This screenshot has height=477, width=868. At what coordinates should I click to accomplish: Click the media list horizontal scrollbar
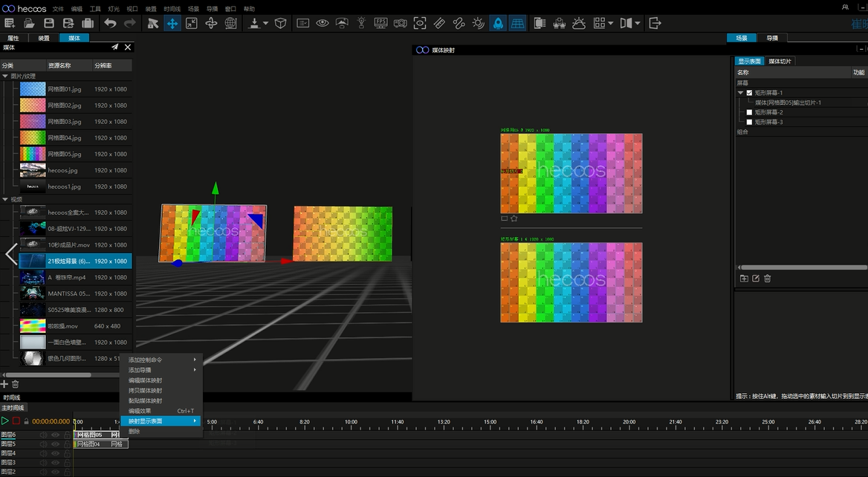click(48, 374)
